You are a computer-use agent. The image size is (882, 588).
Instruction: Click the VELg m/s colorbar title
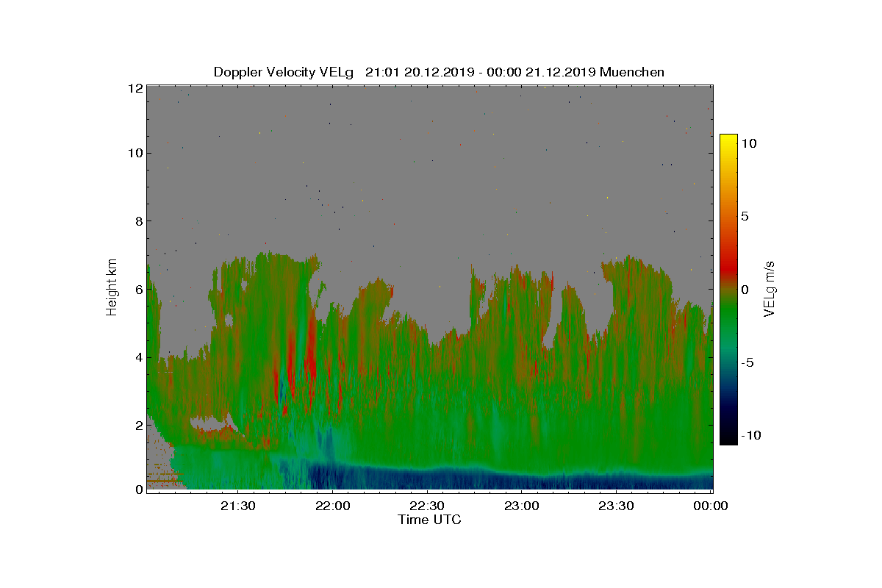770,289
